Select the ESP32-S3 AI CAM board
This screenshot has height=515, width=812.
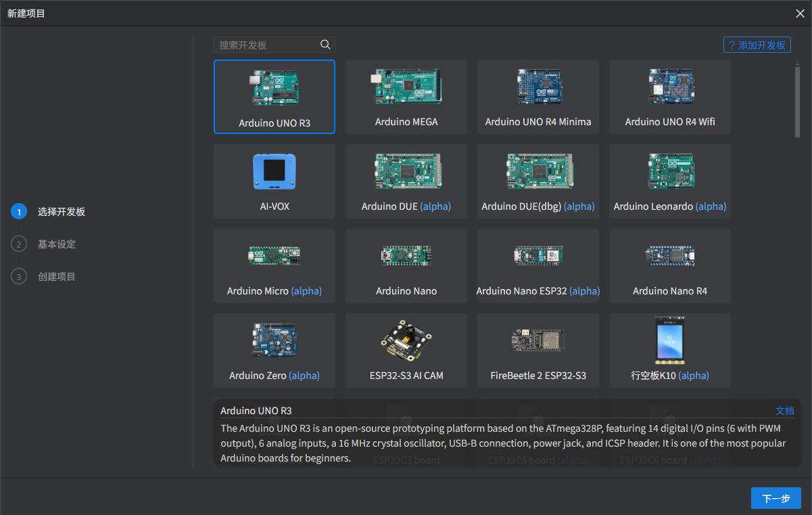[406, 351]
